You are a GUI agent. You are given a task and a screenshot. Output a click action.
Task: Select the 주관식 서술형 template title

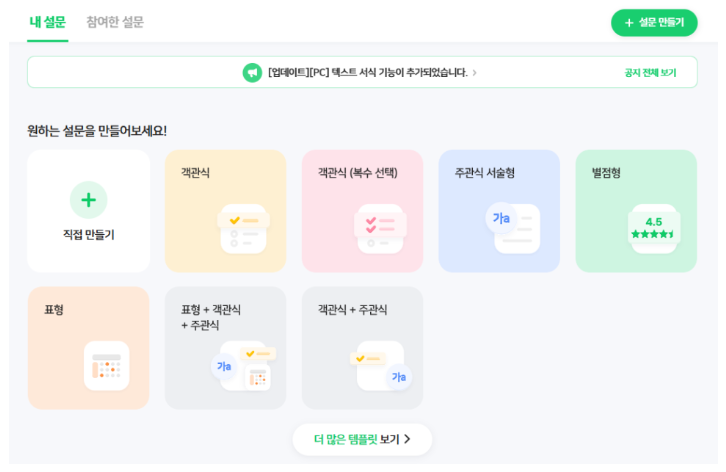coord(485,173)
